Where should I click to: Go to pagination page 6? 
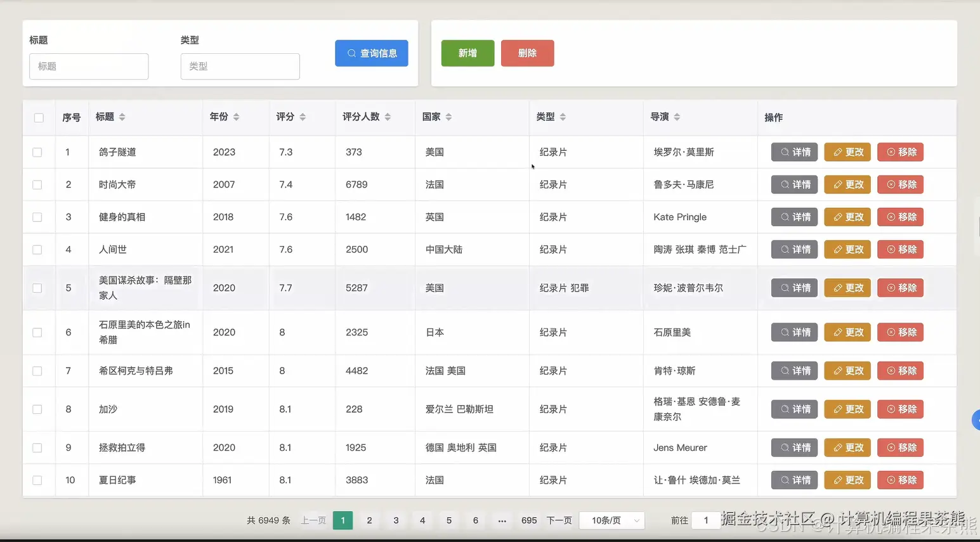pyautogui.click(x=476, y=520)
